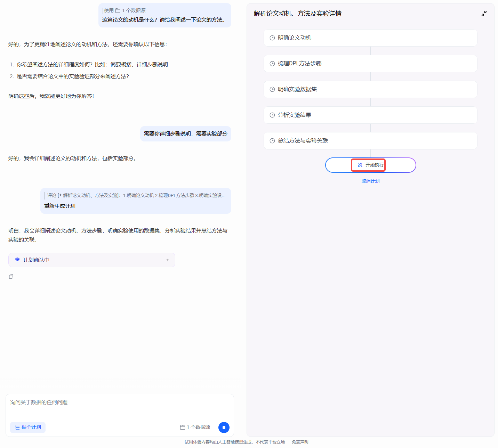This screenshot has height=448, width=498.
Task: Select the 明确论文动机 plan step
Action: pyautogui.click(x=370, y=38)
